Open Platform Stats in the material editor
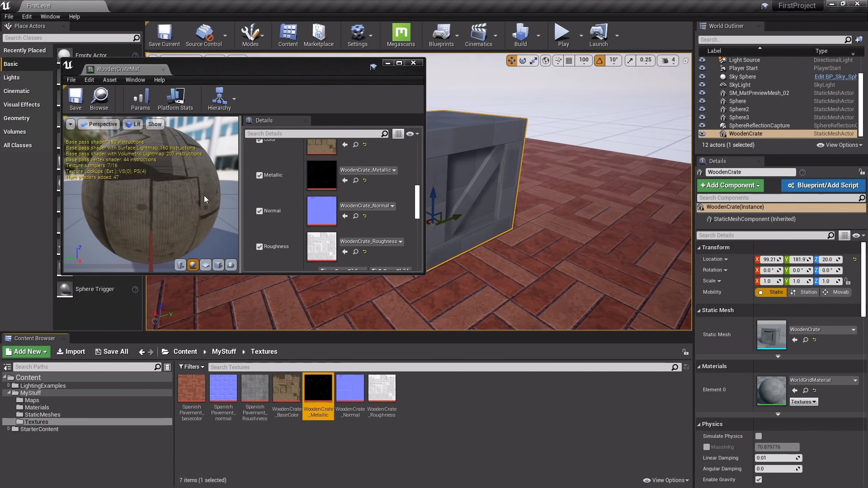Screen dimensions: 868x488 click(175, 99)
